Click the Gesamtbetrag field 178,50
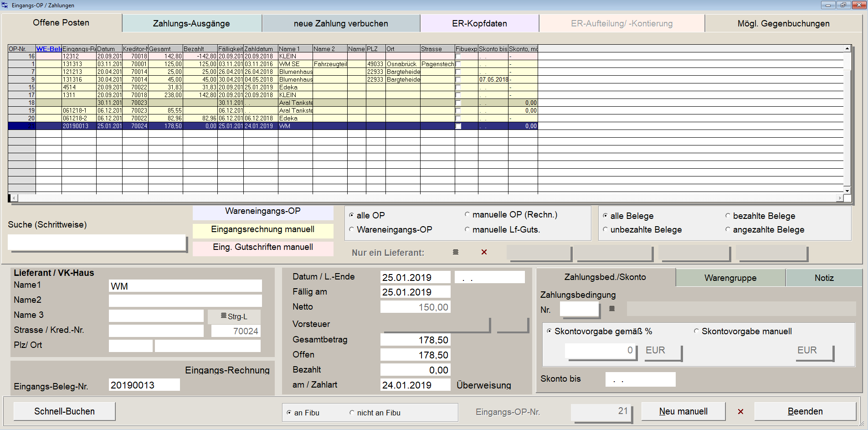The image size is (868, 430). pyautogui.click(x=416, y=340)
